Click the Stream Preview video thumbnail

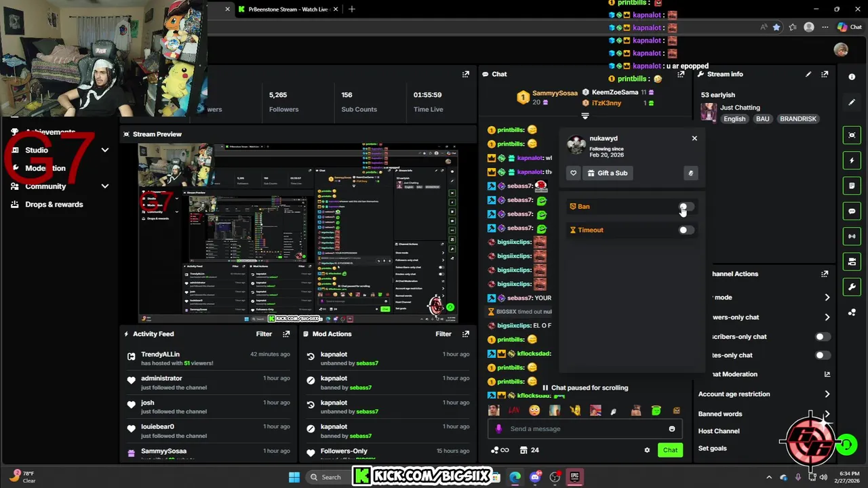(x=298, y=232)
